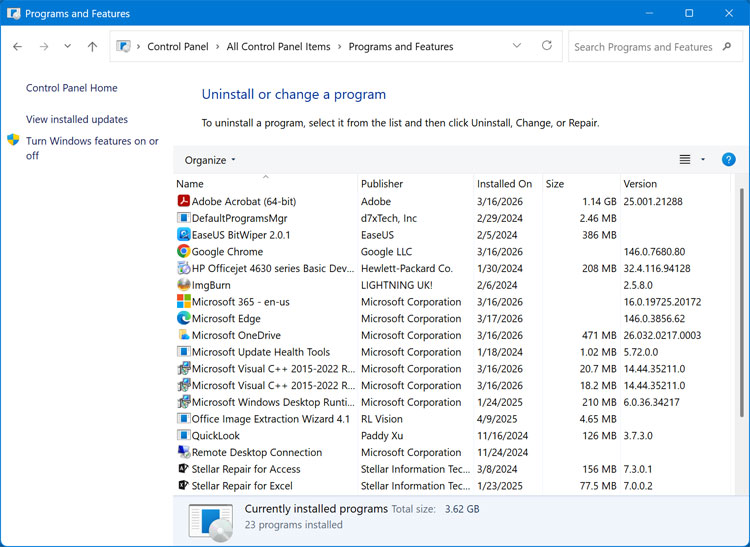Sort by the Publisher column header
This screenshot has height=547, width=750.
coord(415,184)
